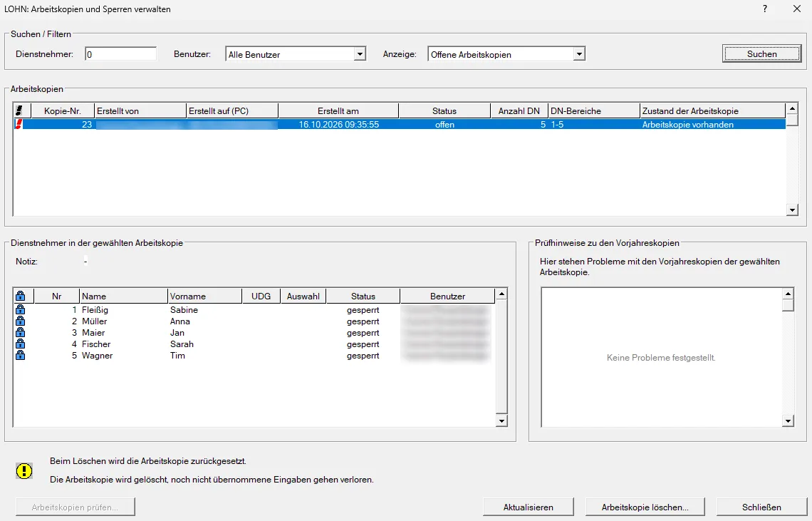
Task: Click the lock icon beside Müller
Action: click(x=20, y=321)
